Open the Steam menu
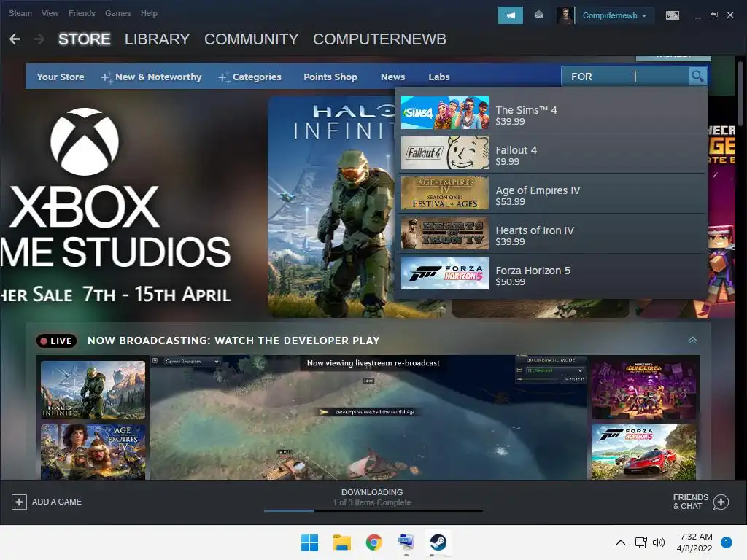Viewport: 747px width, 560px height. pos(20,13)
